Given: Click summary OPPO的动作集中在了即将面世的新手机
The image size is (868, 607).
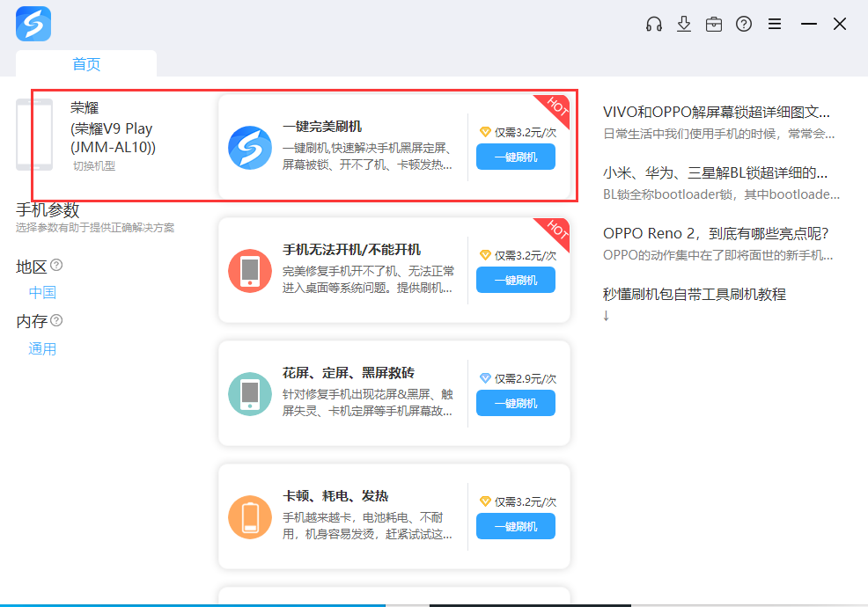Looking at the screenshot, I should 718,255.
